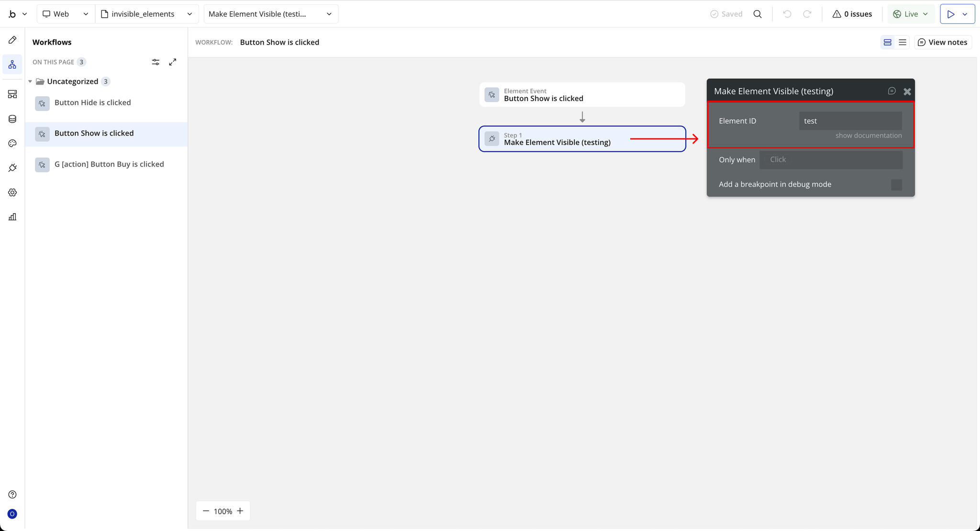This screenshot has height=531, width=980.
Task: Open the invisible_elements page dropdown
Action: click(147, 14)
